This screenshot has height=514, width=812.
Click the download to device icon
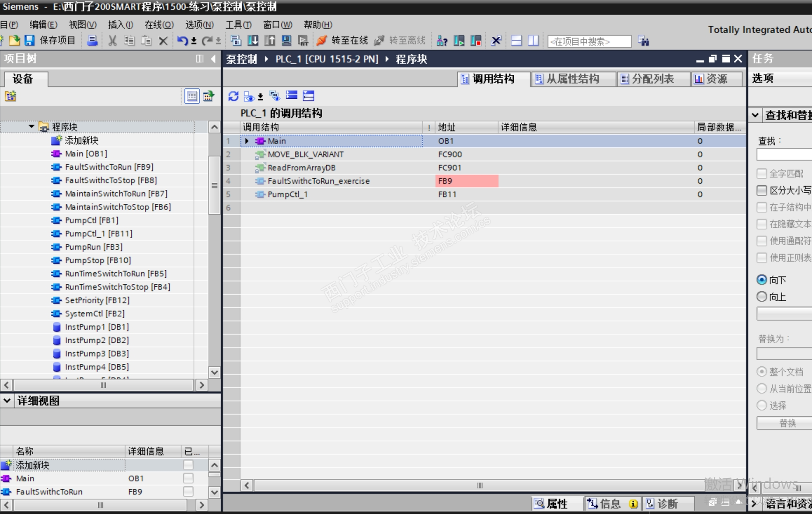(253, 41)
